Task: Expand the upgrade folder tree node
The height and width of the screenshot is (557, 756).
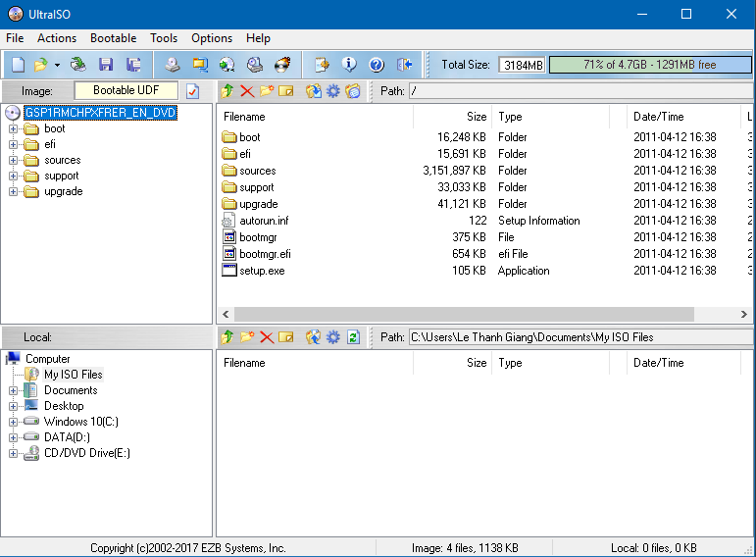Action: point(13,192)
